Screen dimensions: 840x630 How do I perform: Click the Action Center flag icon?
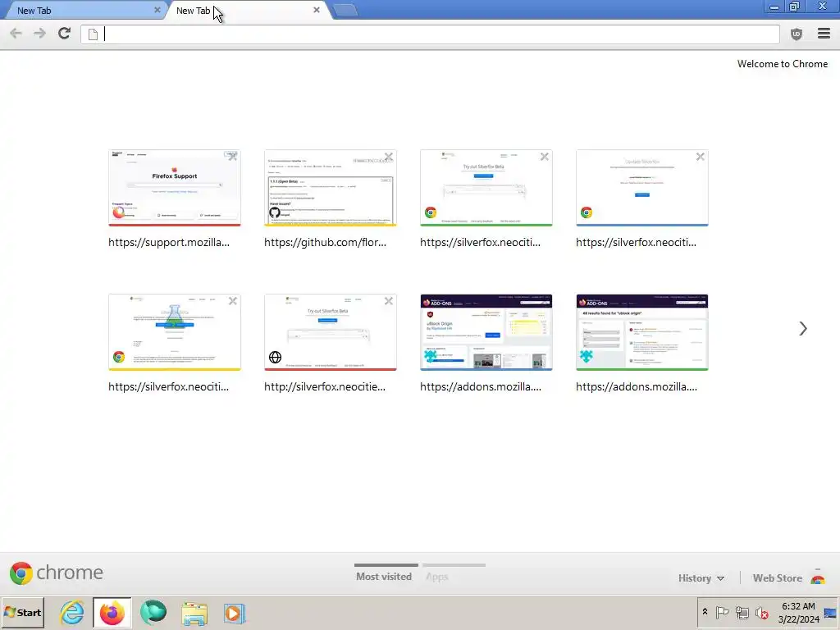tap(722, 612)
